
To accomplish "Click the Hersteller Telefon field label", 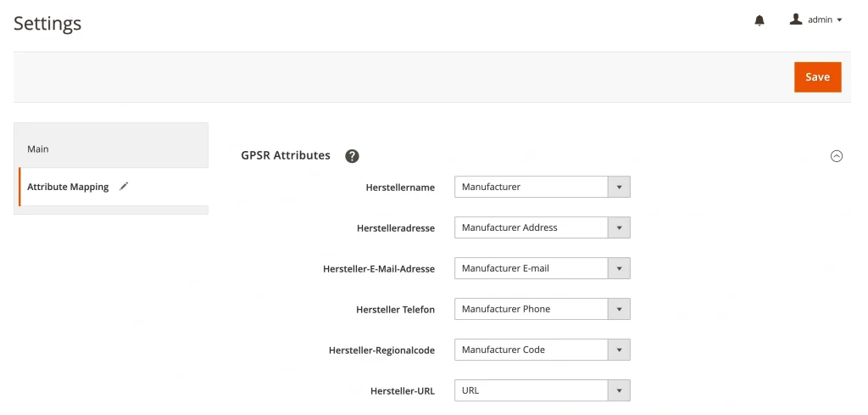I will [x=395, y=310].
